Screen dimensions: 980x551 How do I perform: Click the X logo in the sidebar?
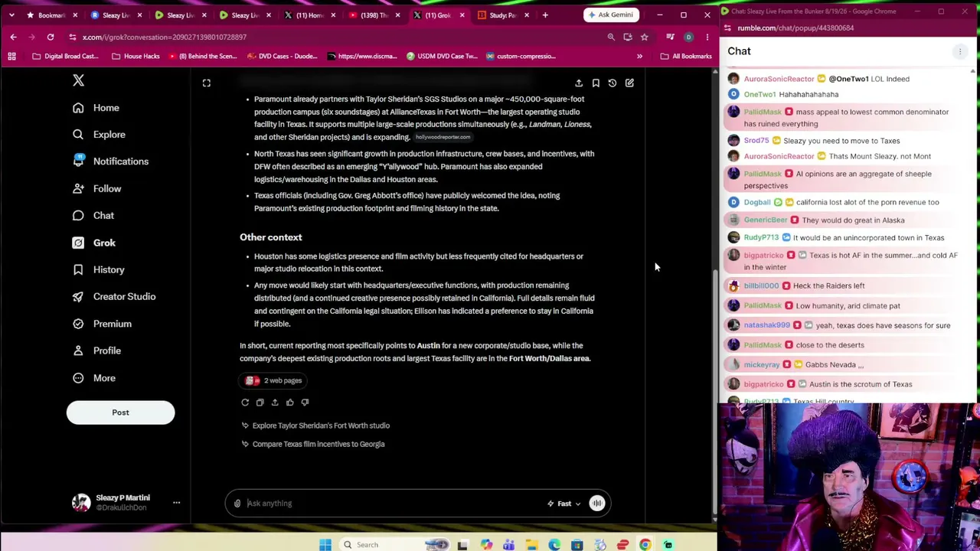point(78,80)
